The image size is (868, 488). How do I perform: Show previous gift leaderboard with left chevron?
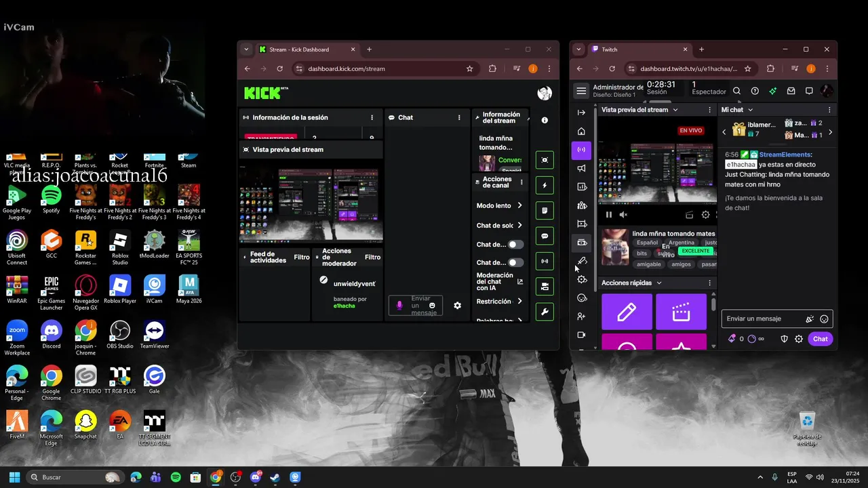pos(724,132)
